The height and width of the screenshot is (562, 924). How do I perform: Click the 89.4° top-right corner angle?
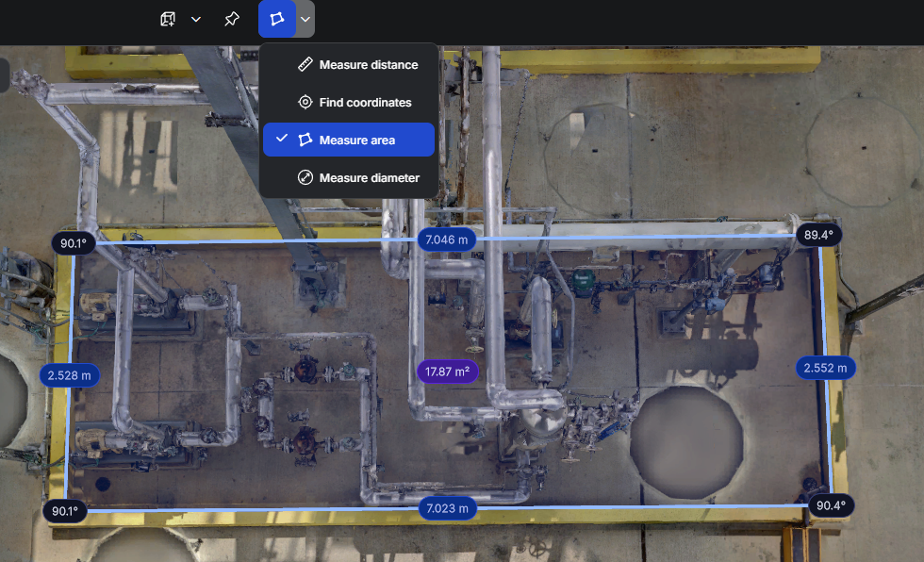click(819, 235)
